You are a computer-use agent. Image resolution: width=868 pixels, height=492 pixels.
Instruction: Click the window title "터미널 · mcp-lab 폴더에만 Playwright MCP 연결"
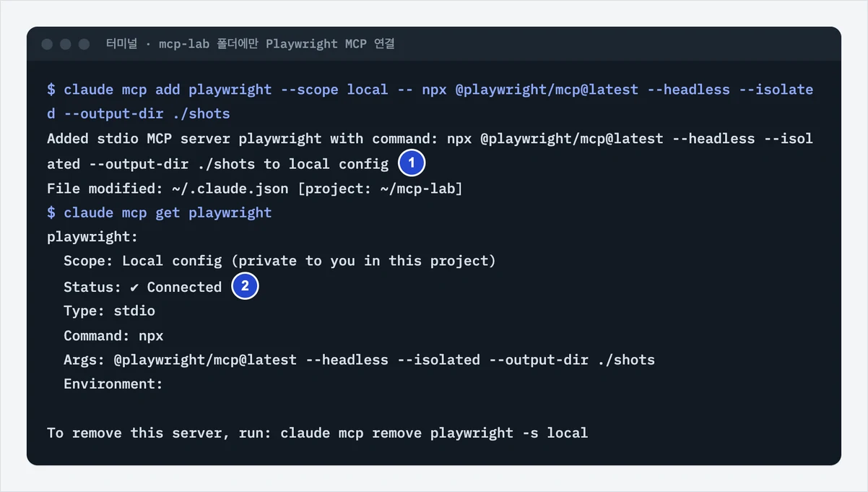pyautogui.click(x=250, y=44)
